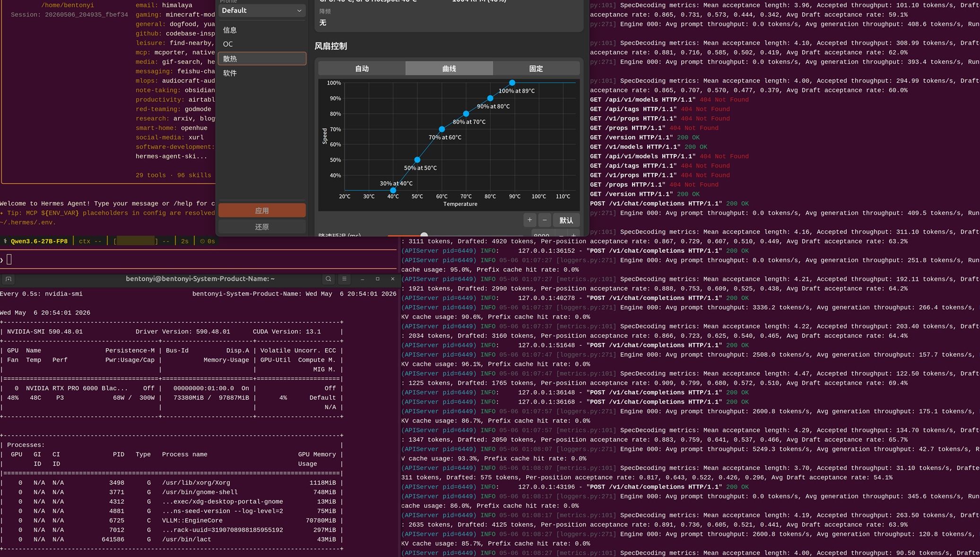The image size is (980, 557).
Task: Click the 'red-teaming: godmode' skill line
Action: pyautogui.click(x=173, y=109)
